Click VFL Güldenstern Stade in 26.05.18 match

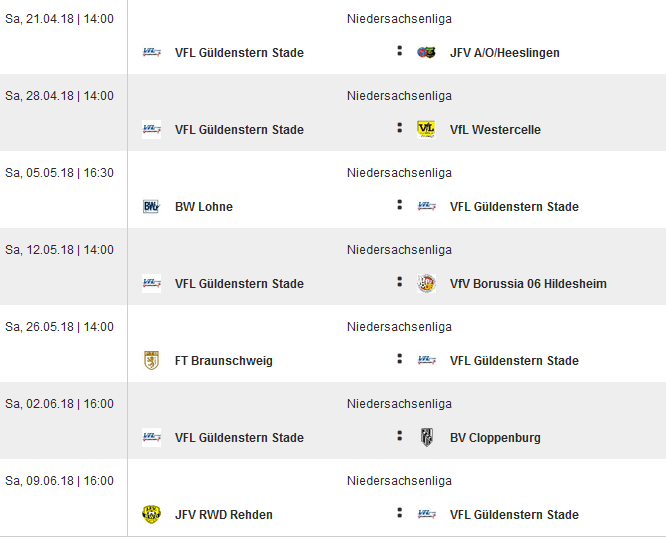click(514, 361)
